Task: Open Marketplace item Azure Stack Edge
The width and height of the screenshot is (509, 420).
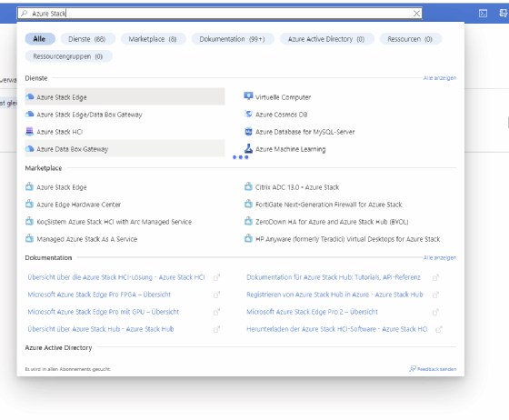Action: coord(62,187)
